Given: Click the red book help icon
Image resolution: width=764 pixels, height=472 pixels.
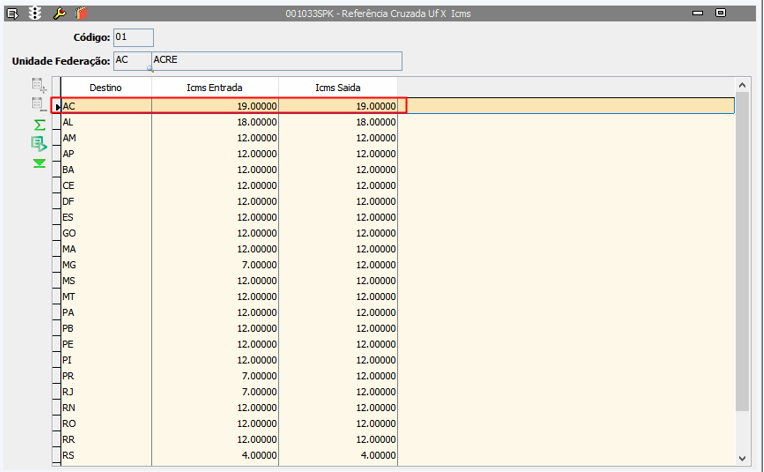Looking at the screenshot, I should (80, 13).
